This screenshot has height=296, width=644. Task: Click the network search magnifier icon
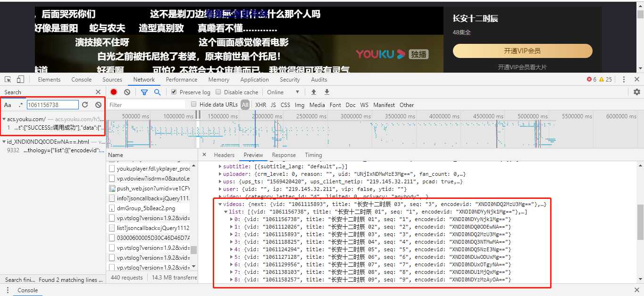pos(158,92)
